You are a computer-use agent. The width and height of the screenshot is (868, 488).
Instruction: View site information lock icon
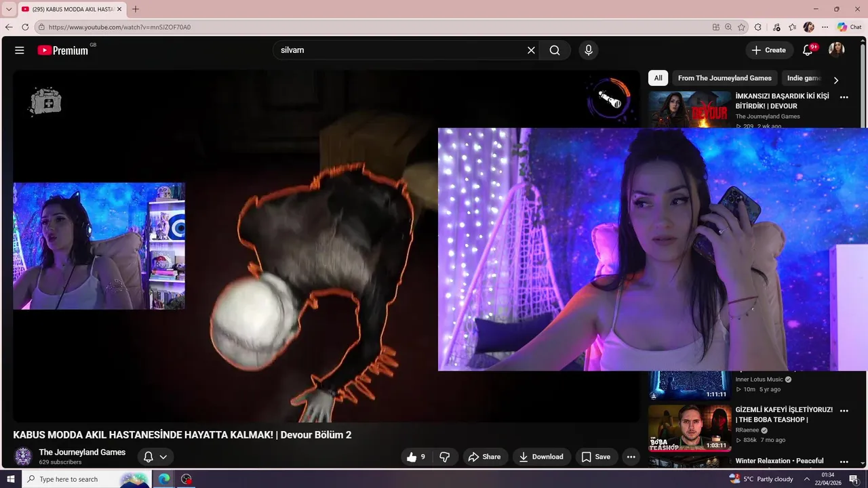tap(41, 27)
